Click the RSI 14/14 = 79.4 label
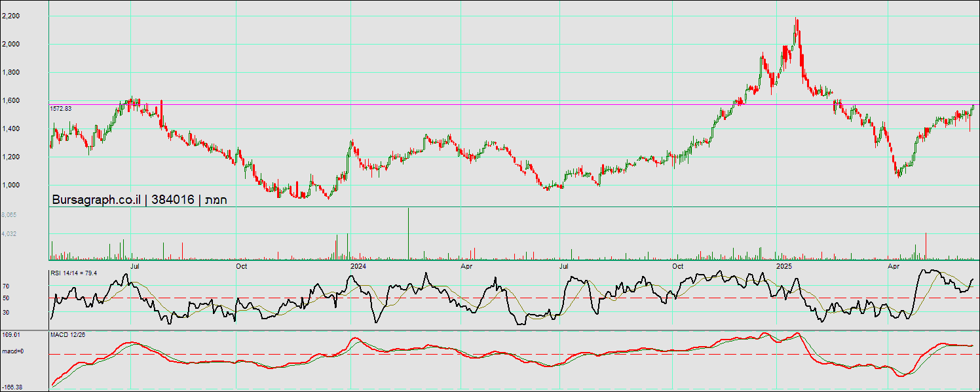The height and width of the screenshot is (392, 980). [73, 273]
